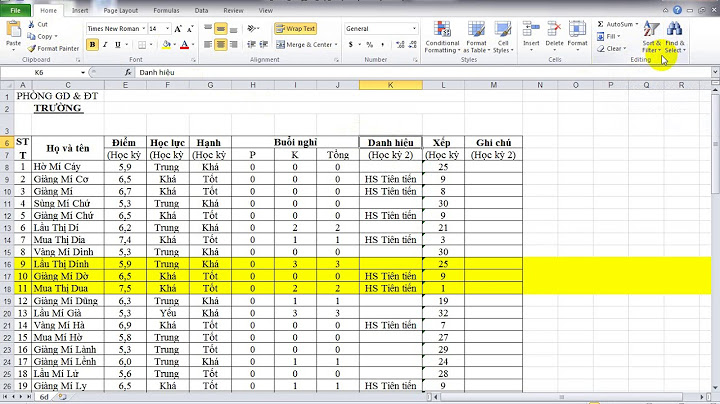Screen dimensions: 720x404
Task: Open the Font dialog launcher
Action: coord(193,60)
